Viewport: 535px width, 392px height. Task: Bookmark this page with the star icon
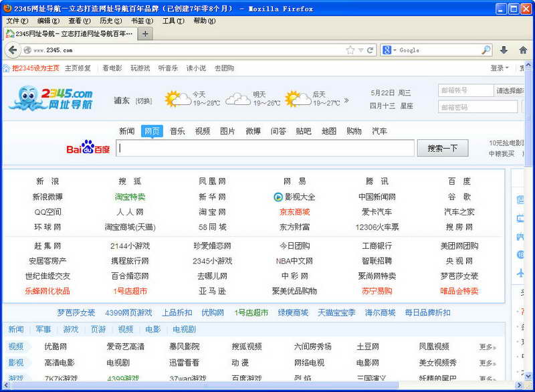350,50
